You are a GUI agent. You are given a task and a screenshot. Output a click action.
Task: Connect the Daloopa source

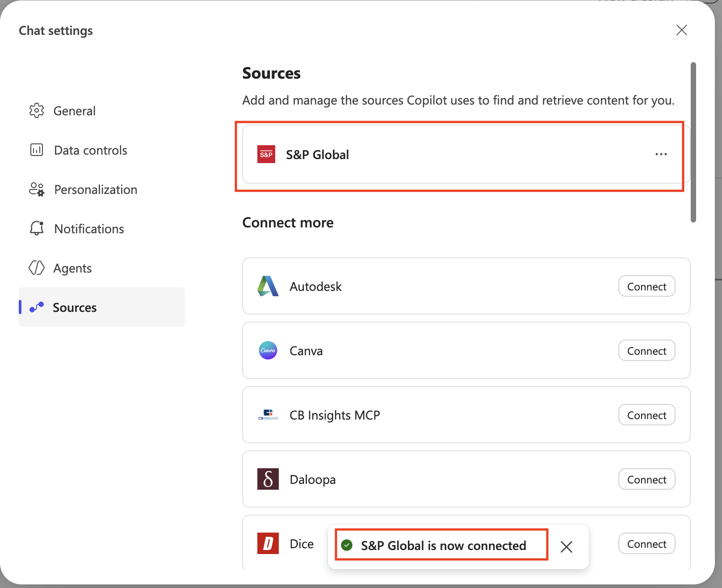point(646,479)
